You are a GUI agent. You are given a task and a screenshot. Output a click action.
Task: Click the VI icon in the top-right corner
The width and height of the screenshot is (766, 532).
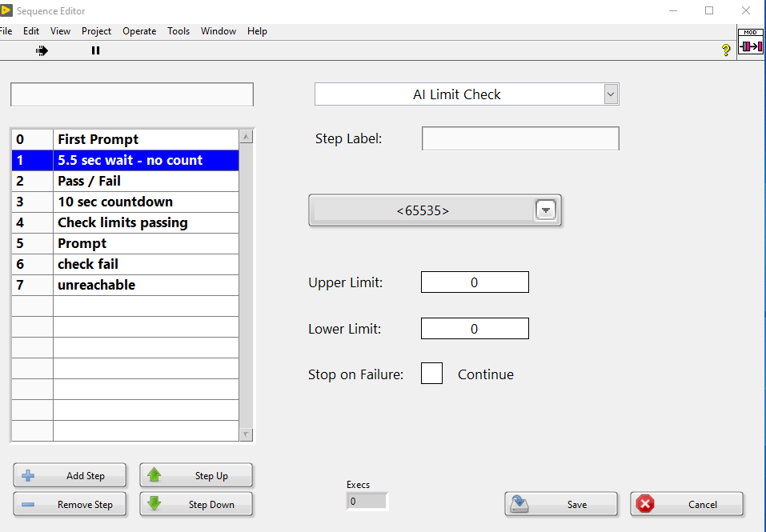(750, 46)
